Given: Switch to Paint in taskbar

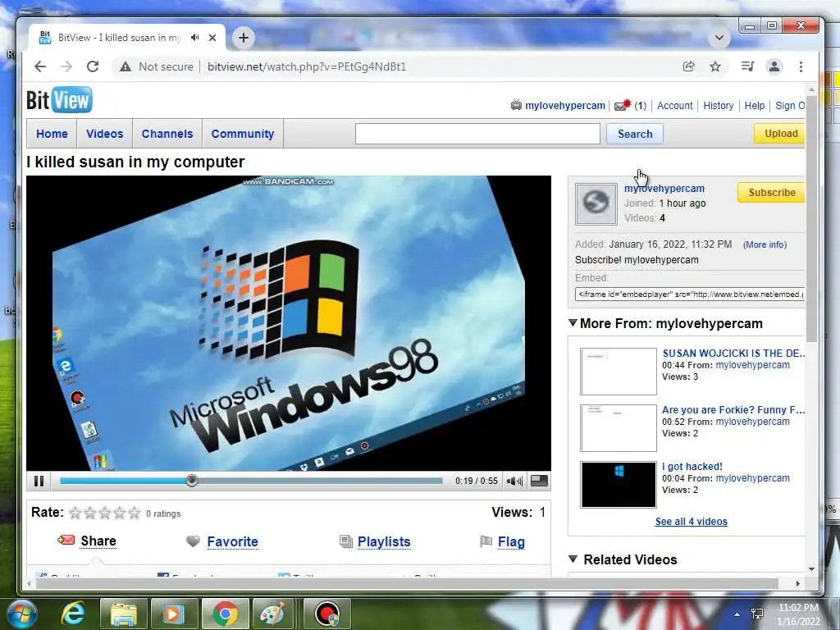Looking at the screenshot, I should click(x=272, y=614).
